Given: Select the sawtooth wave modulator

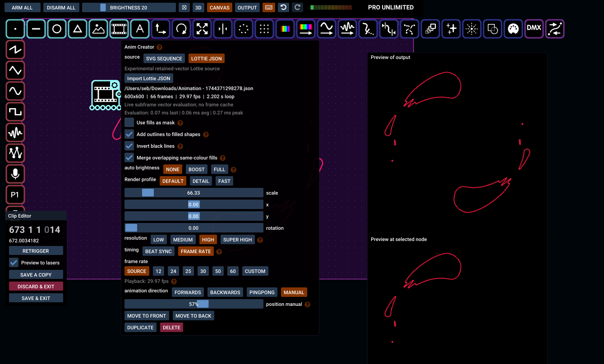Looking at the screenshot, I should click(x=15, y=50).
